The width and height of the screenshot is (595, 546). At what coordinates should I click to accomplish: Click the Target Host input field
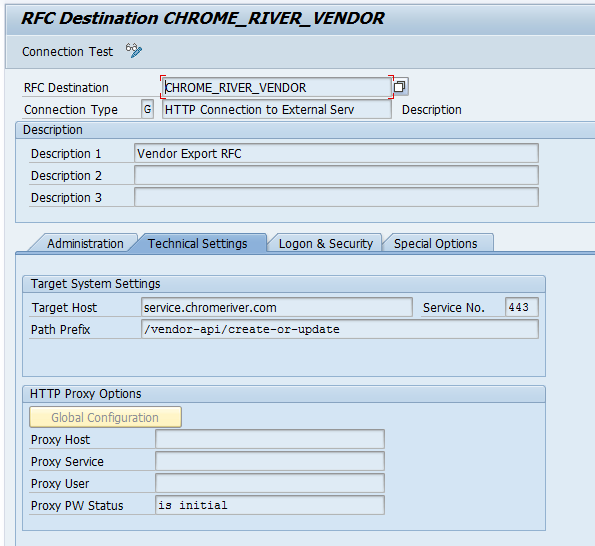tap(277, 307)
